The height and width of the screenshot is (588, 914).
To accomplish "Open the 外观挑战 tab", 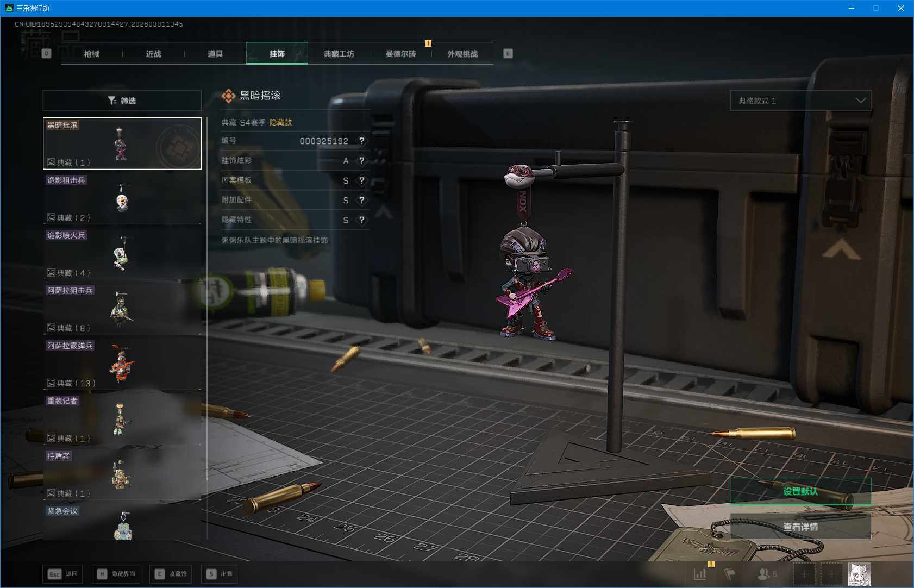I will [x=462, y=54].
